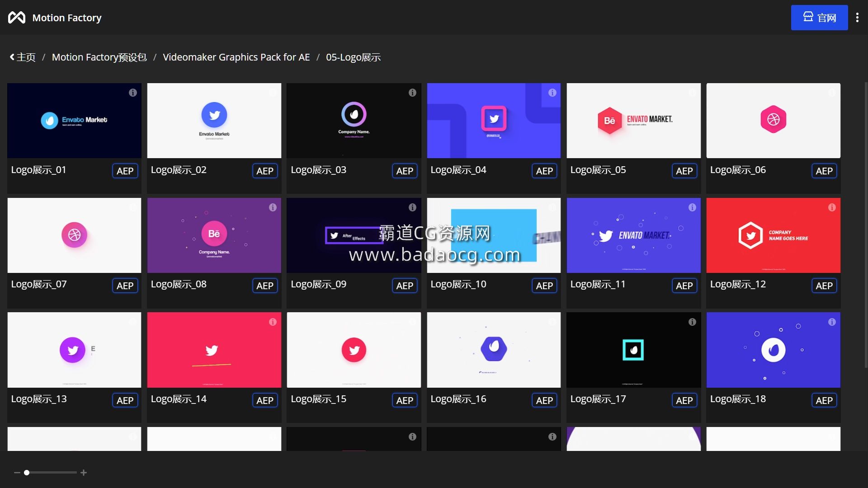This screenshot has height=488, width=868.
Task: Open Motion Factory预设包 breadcrumb link
Action: pyautogui.click(x=99, y=57)
